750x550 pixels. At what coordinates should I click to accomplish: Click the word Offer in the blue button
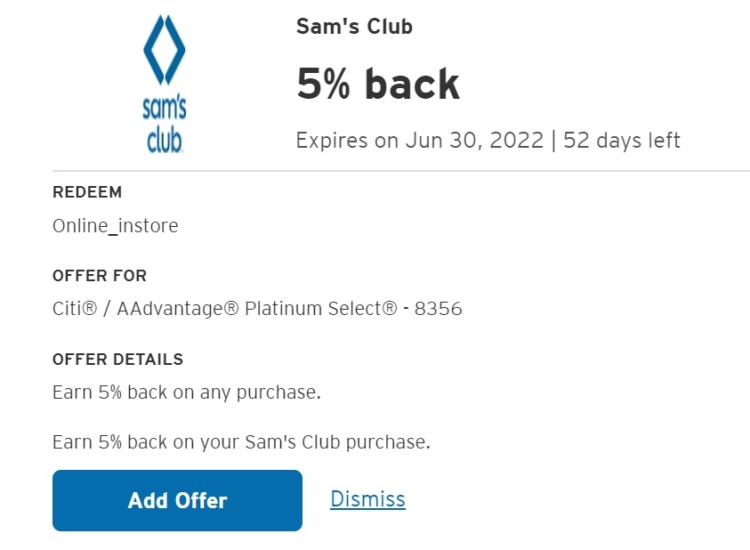(201, 501)
